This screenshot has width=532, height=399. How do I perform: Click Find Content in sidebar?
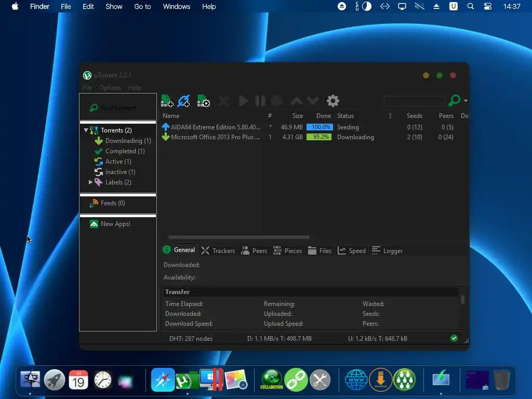pos(113,108)
